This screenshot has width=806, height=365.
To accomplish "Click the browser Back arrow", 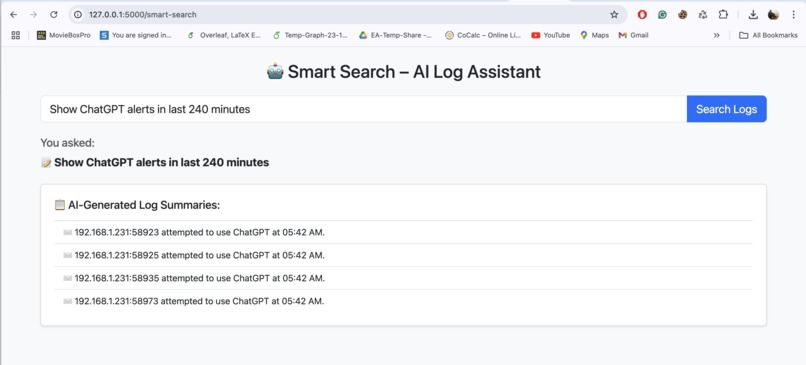I will (14, 15).
